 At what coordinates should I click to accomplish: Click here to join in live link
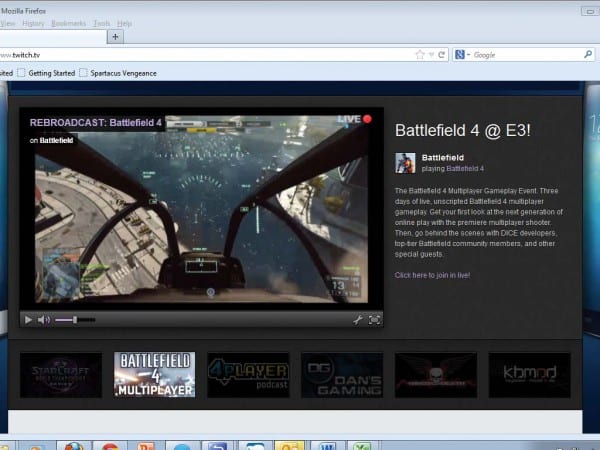point(432,275)
